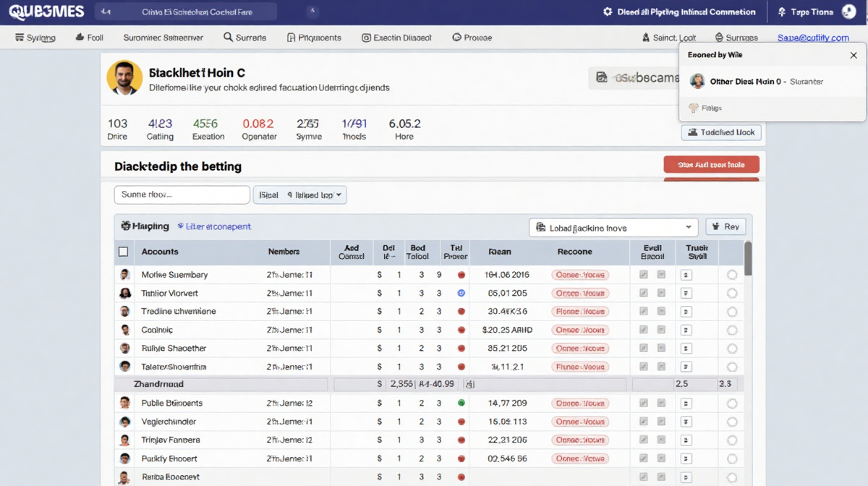Open the round user avatar in the header bar

click(848, 12)
